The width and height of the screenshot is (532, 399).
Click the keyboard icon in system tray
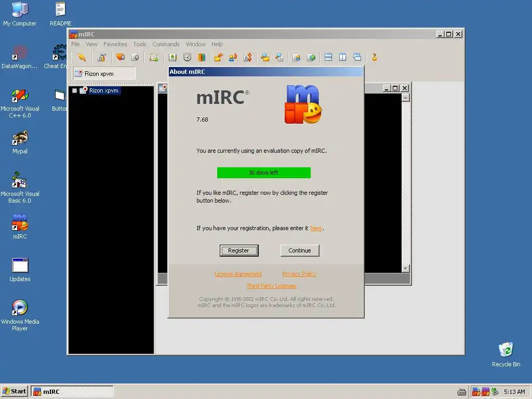pyautogui.click(x=461, y=392)
